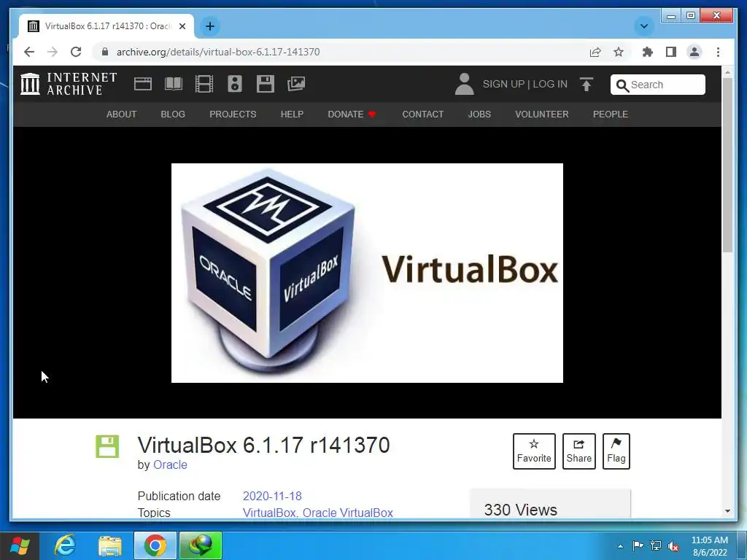Click the 330 Views statistic
The height and width of the screenshot is (560, 747).
click(520, 510)
